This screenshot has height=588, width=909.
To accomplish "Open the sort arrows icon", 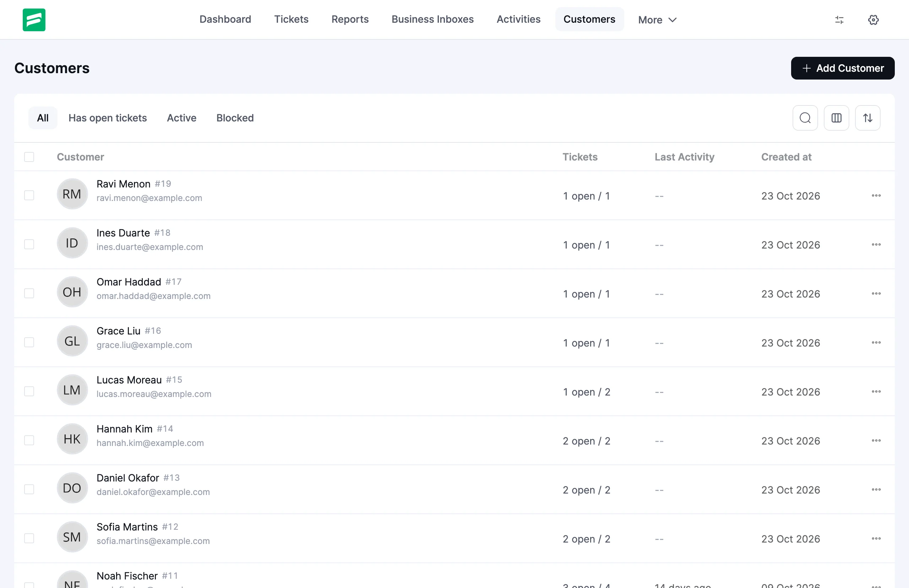I will click(x=868, y=118).
